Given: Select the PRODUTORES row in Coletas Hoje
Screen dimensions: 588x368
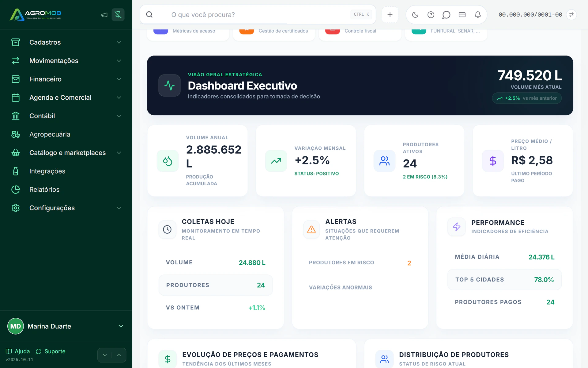Looking at the screenshot, I should pyautogui.click(x=216, y=285).
